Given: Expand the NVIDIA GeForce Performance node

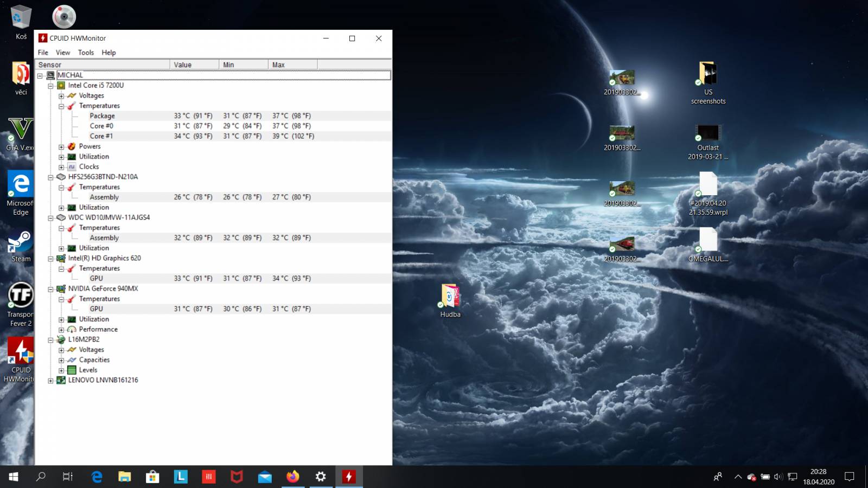Looking at the screenshot, I should (61, 330).
